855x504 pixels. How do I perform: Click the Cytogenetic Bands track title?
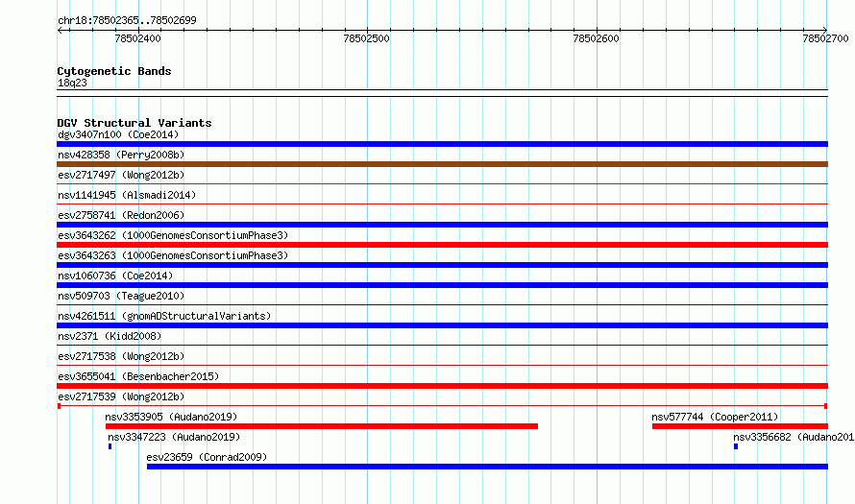pyautogui.click(x=114, y=71)
